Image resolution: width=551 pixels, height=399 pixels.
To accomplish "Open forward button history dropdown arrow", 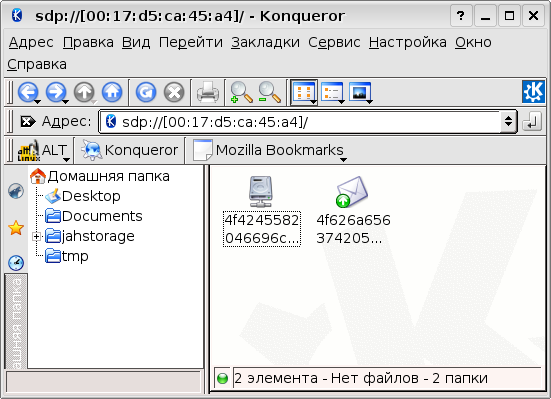I will coord(65,102).
